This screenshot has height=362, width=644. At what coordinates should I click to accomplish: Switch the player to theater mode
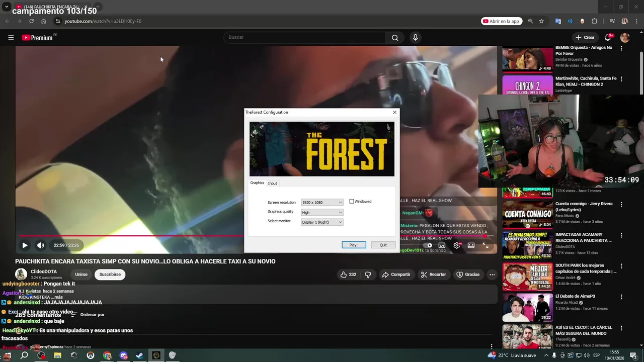471,245
